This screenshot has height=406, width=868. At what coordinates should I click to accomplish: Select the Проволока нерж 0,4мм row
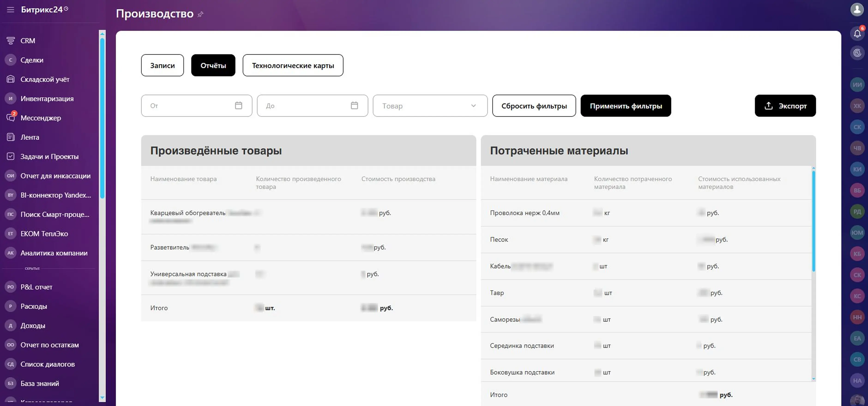pyautogui.click(x=646, y=213)
